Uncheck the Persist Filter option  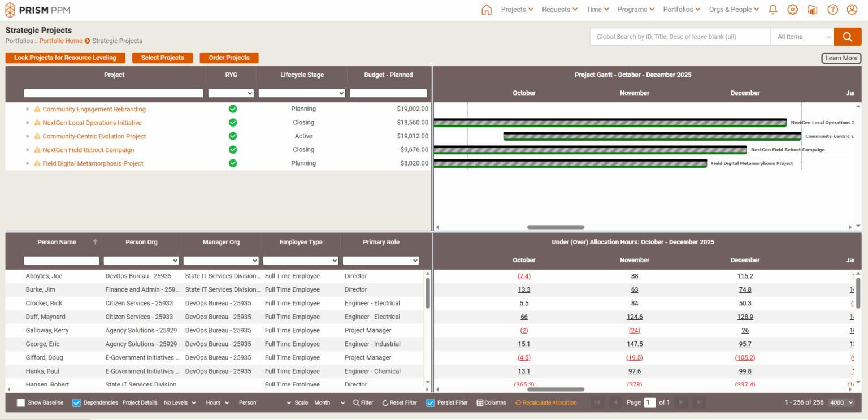(430, 402)
